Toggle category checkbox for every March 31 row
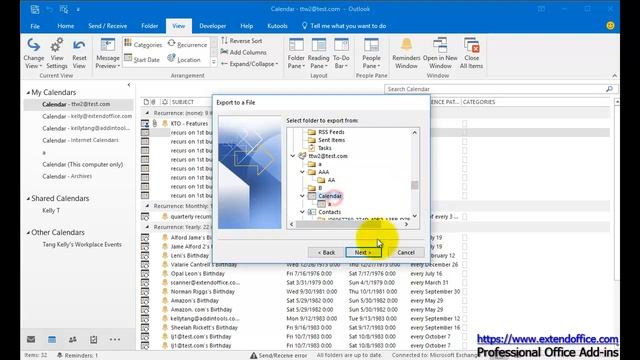The image size is (640, 360). [464, 282]
